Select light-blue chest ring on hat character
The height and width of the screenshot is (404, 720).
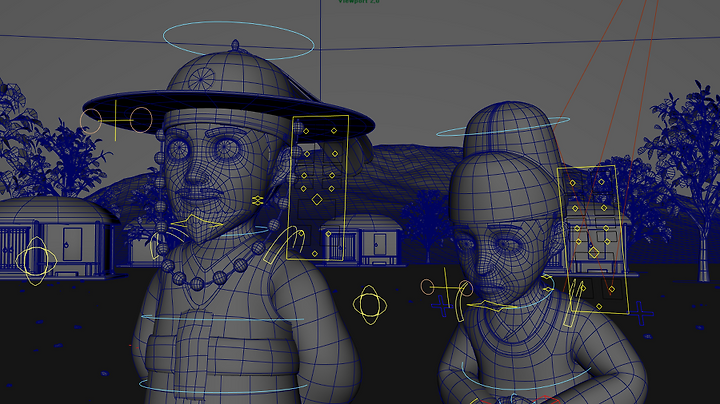[x=222, y=318]
